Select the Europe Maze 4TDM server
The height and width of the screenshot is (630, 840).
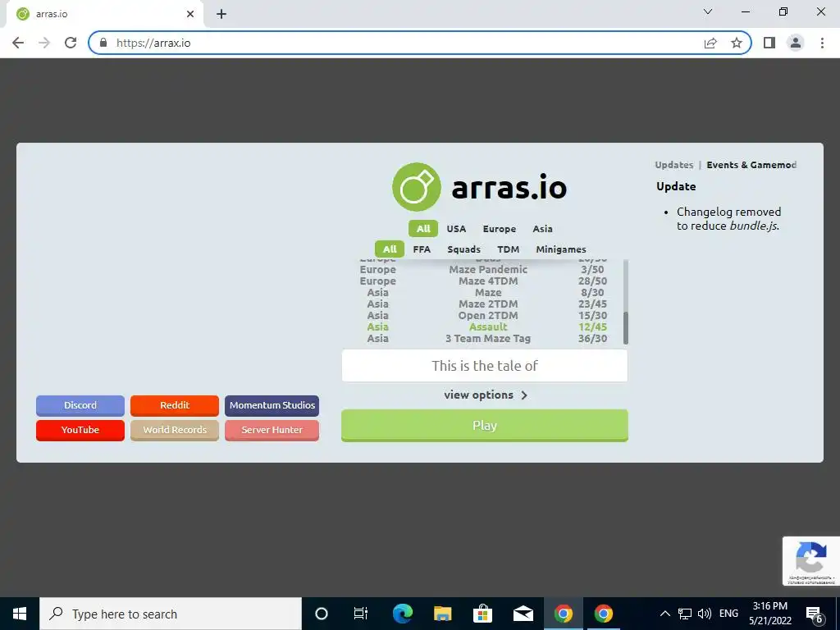coord(483,281)
